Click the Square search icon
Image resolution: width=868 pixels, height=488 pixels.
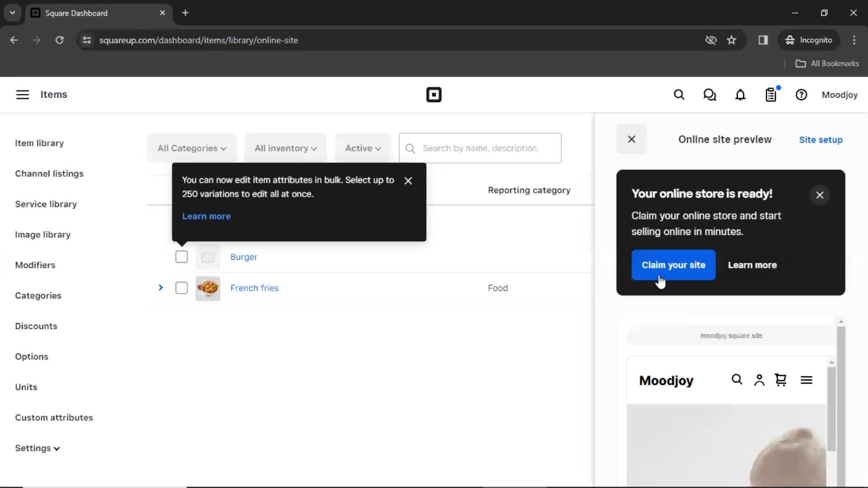679,95
